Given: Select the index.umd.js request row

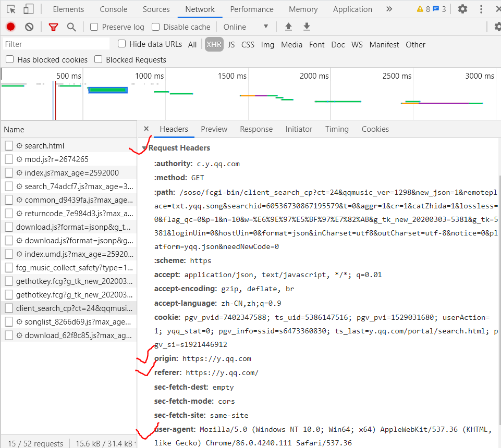Looking at the screenshot, I should (69, 254).
